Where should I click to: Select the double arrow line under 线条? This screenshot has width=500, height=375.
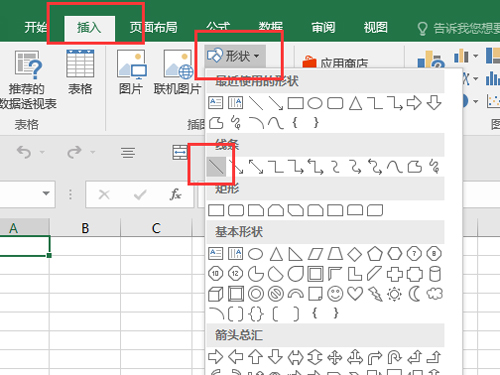(x=256, y=167)
